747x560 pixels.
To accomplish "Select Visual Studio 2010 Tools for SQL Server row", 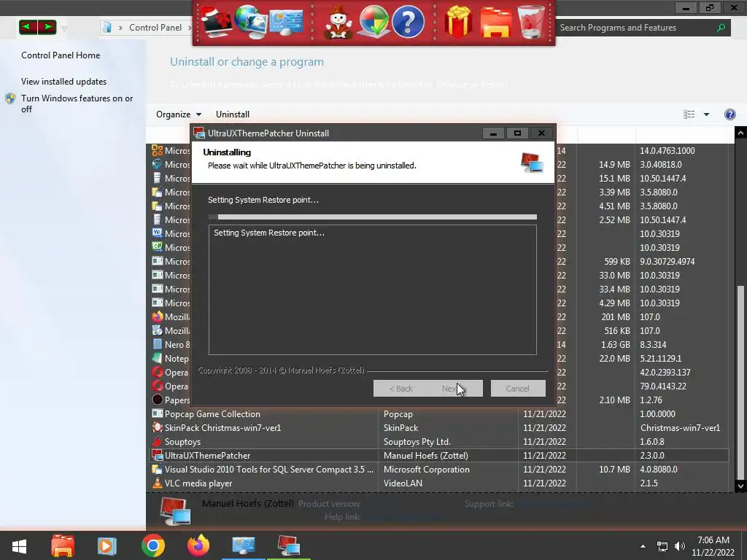I will coord(439,469).
